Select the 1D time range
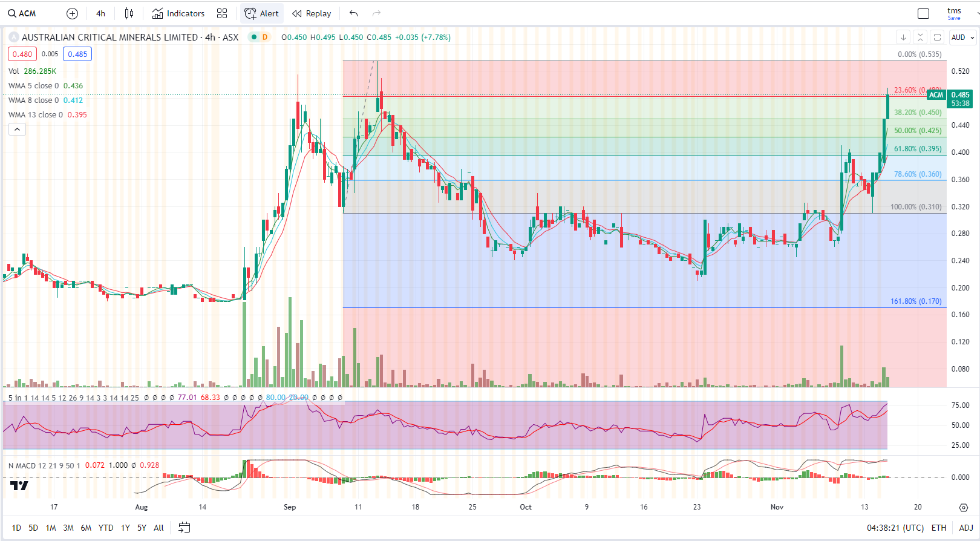This screenshot has width=980, height=541. tap(16, 528)
